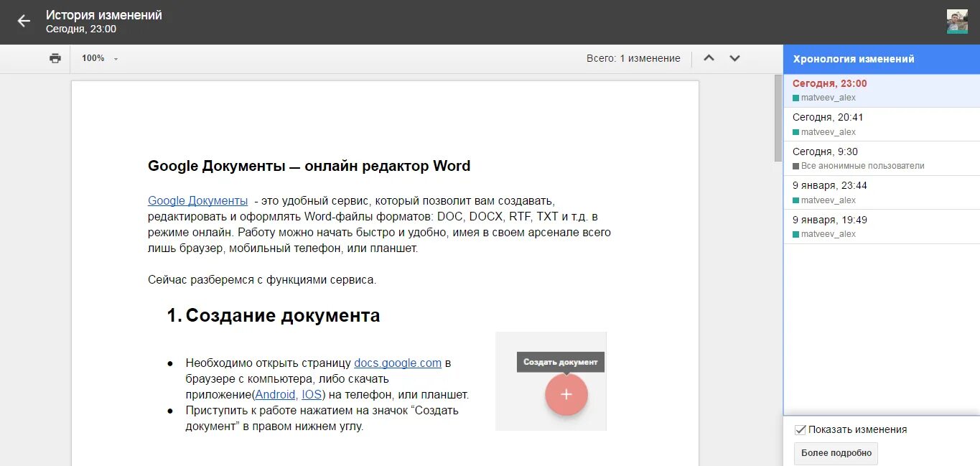This screenshot has height=466, width=980.
Task: Click the document title Google Документы — онлайн редактор Word
Action: coord(309,166)
